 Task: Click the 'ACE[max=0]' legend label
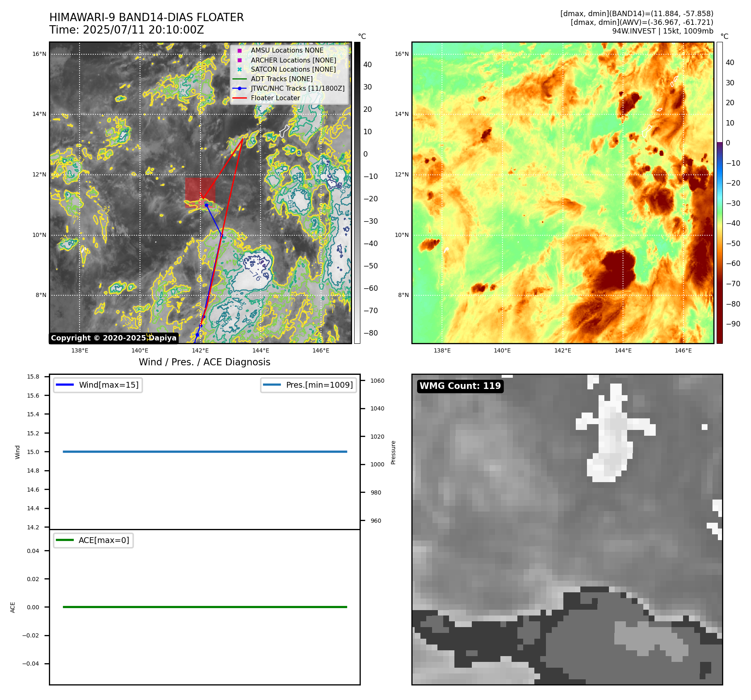click(104, 540)
